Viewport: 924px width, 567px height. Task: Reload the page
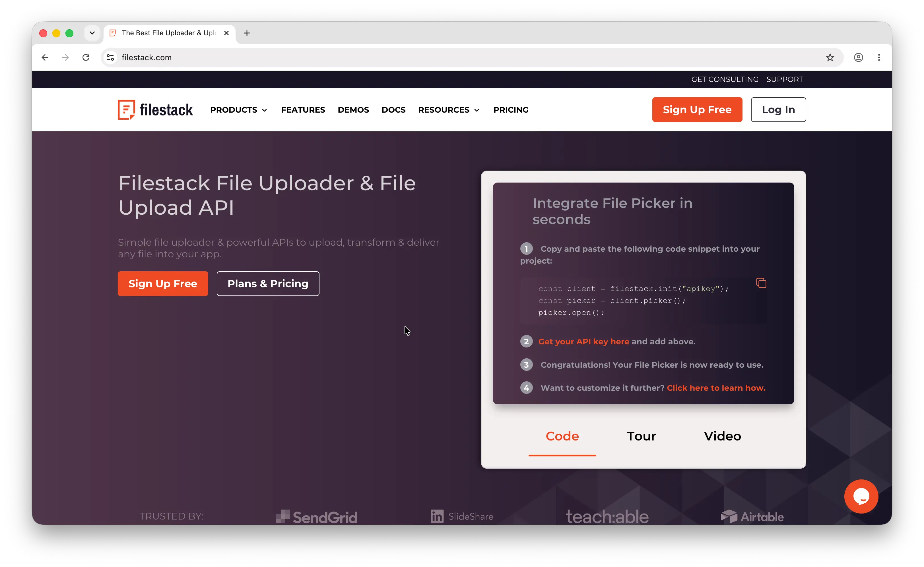pyautogui.click(x=86, y=57)
